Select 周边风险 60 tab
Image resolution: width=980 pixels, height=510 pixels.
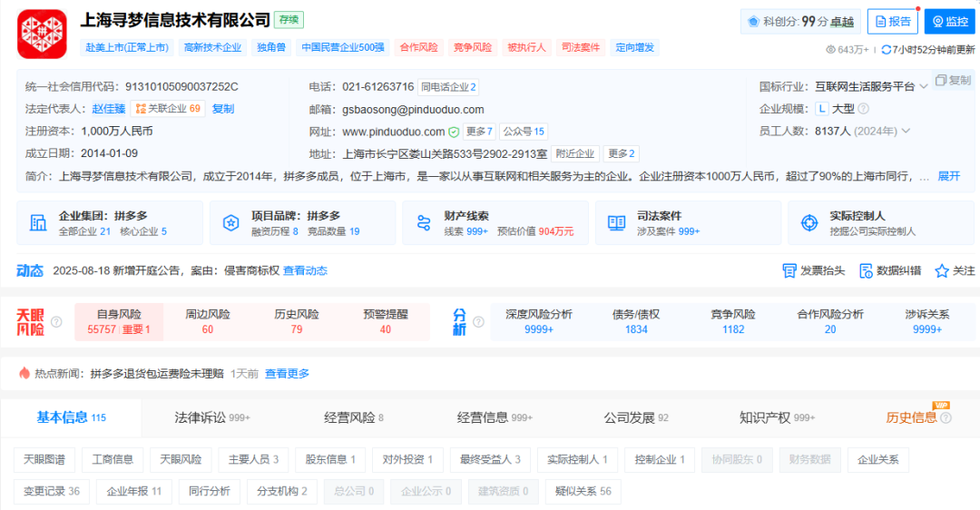pyautogui.click(x=208, y=322)
